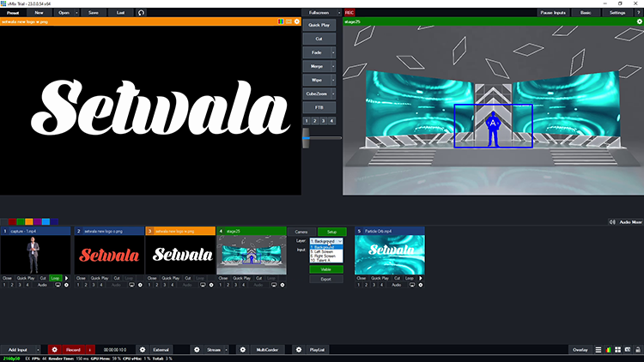Select the red color category swatch
The image size is (644, 362).
[13, 221]
